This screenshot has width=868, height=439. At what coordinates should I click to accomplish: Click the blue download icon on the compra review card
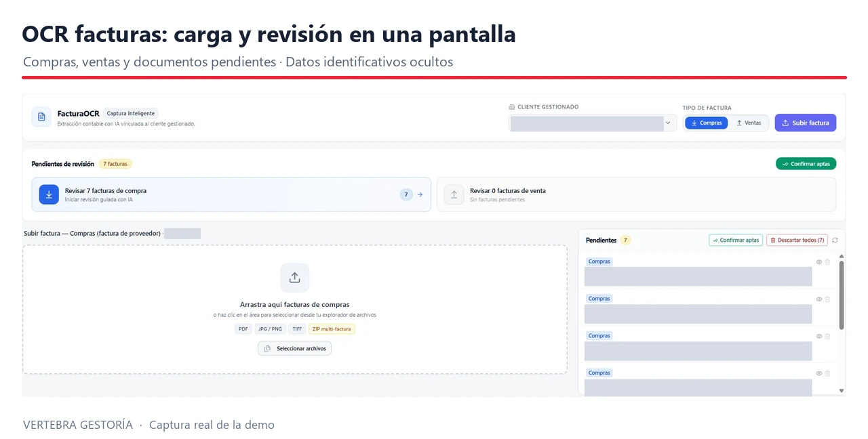point(49,194)
